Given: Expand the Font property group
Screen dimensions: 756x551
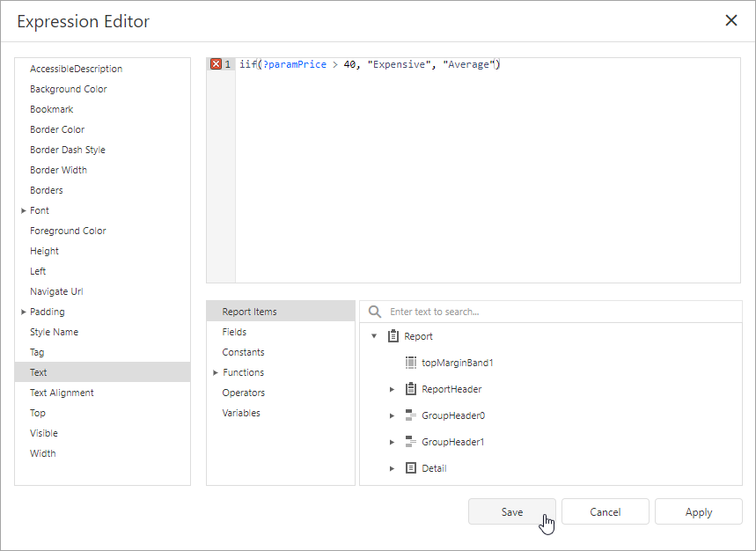Looking at the screenshot, I should (x=24, y=209).
